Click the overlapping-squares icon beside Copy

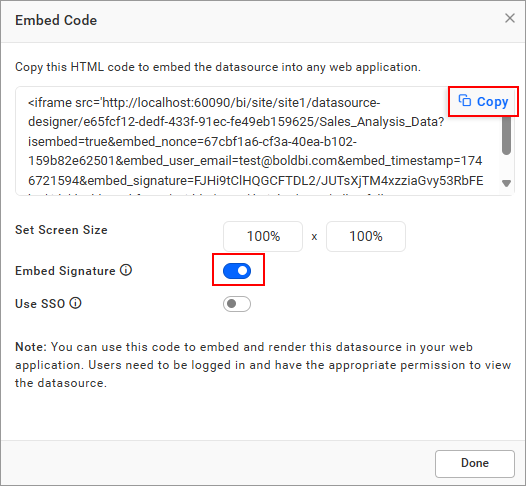coord(465,100)
